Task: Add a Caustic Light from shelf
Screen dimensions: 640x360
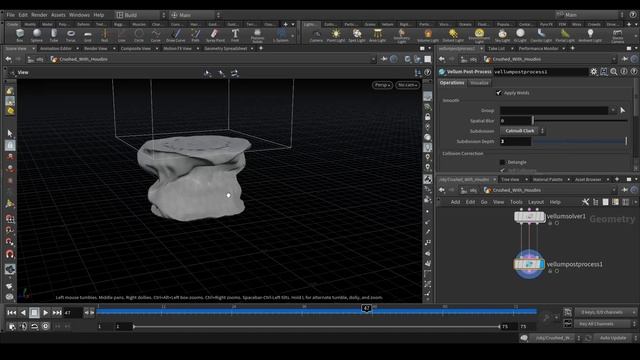Action: pyautogui.click(x=541, y=35)
